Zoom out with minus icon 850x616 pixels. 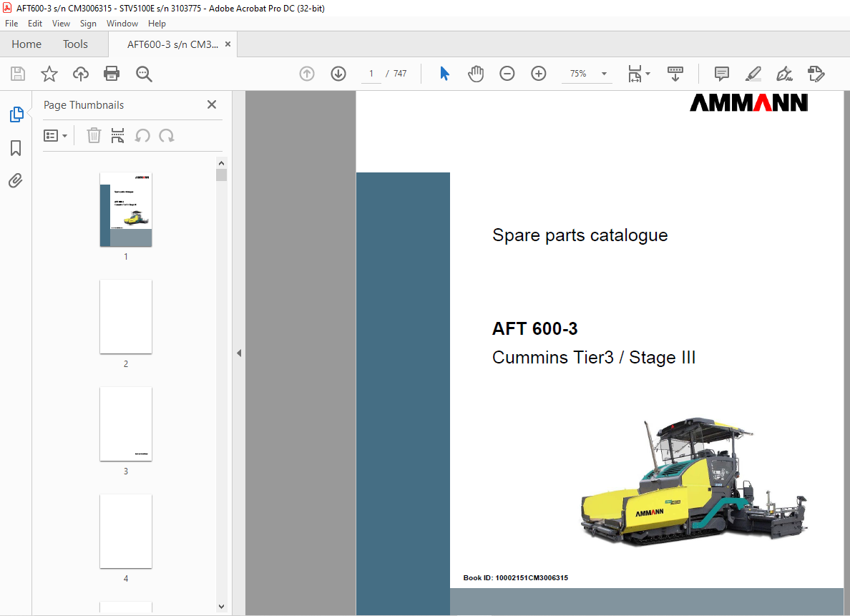[507, 74]
